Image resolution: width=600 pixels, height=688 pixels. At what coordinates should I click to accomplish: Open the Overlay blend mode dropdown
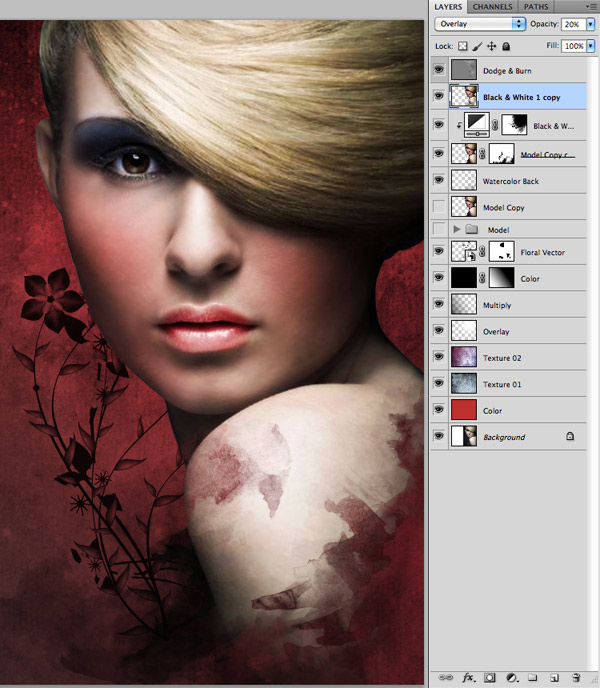479,23
